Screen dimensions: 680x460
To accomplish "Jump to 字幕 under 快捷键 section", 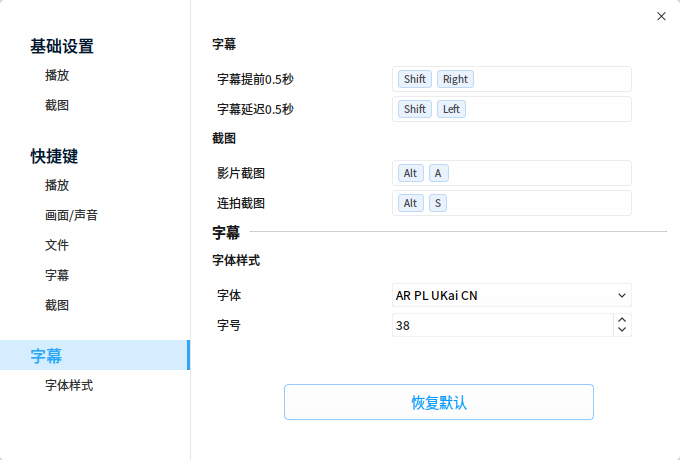I will click(x=57, y=275).
